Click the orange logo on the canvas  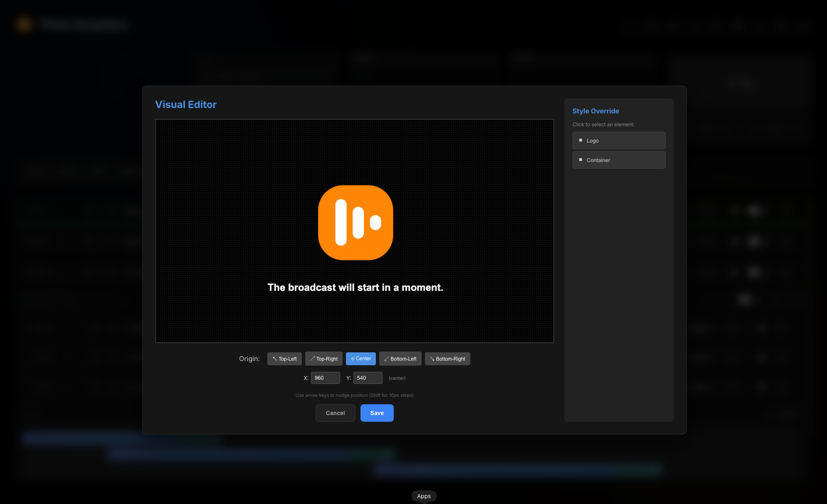[355, 223]
